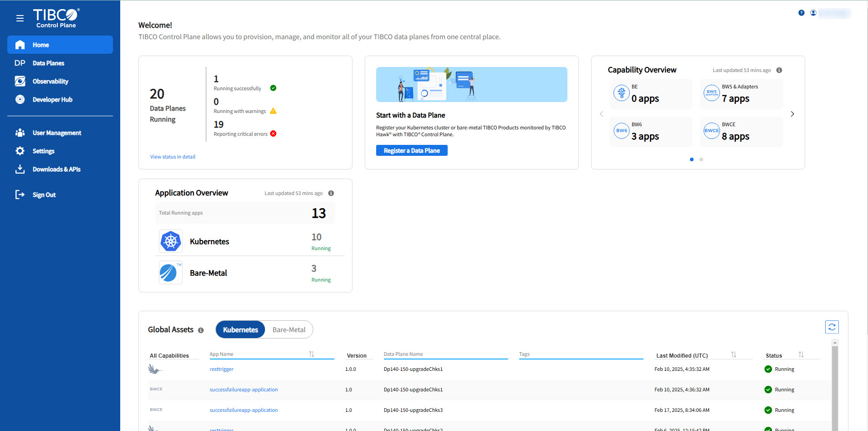
Task: Show next capabilities with right chevron
Action: tap(792, 114)
